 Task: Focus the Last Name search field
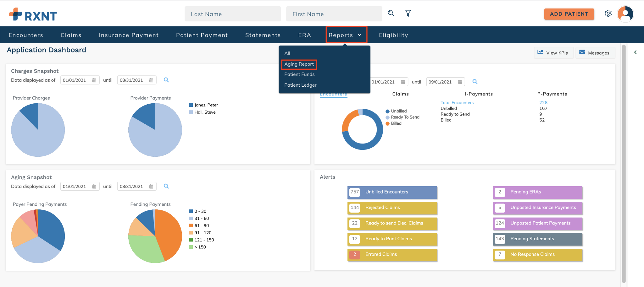pos(233,14)
